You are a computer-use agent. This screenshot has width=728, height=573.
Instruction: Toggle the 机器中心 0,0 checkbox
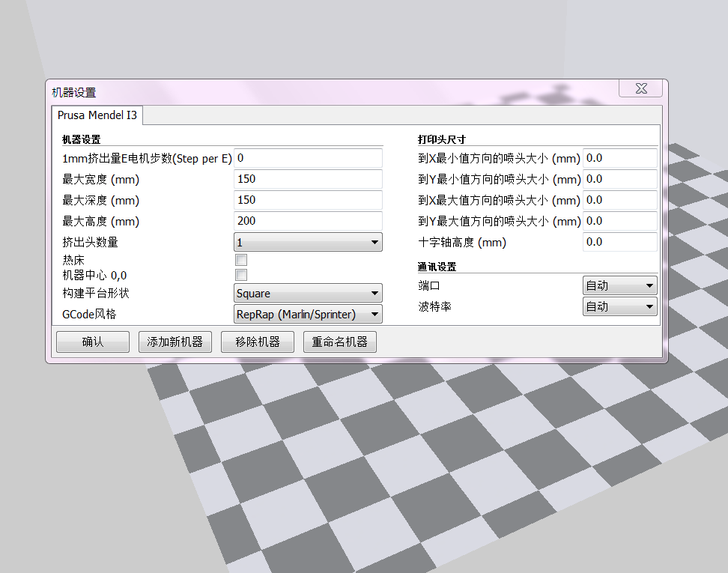click(x=241, y=275)
